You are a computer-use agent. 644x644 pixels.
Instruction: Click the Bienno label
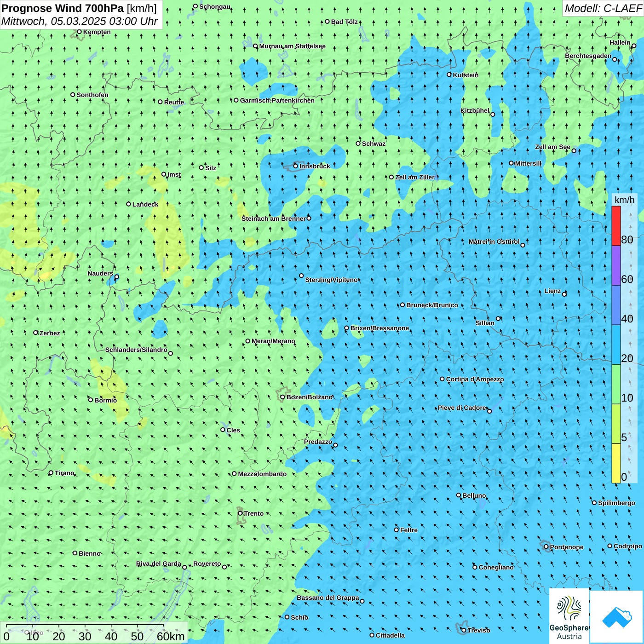[89, 553]
